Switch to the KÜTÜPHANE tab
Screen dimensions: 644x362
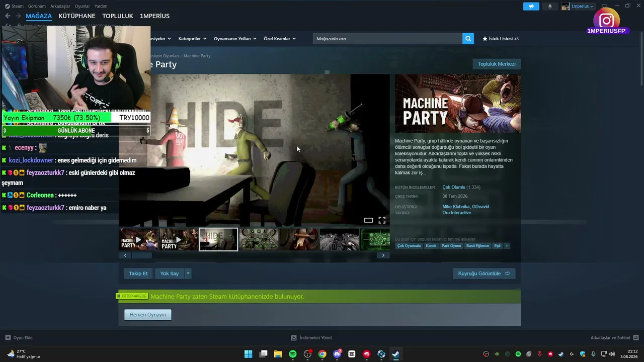[77, 16]
